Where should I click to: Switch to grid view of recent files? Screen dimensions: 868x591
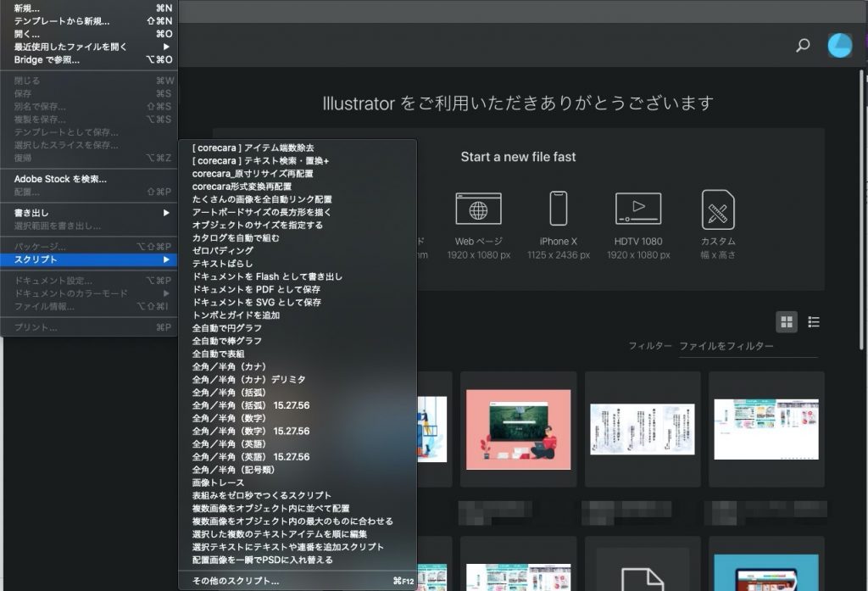tap(787, 322)
